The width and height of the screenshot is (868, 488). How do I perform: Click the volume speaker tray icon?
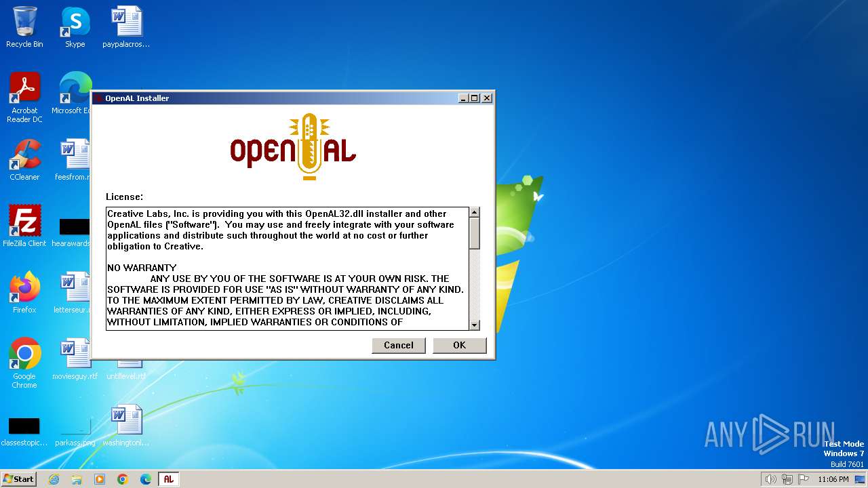(x=770, y=479)
